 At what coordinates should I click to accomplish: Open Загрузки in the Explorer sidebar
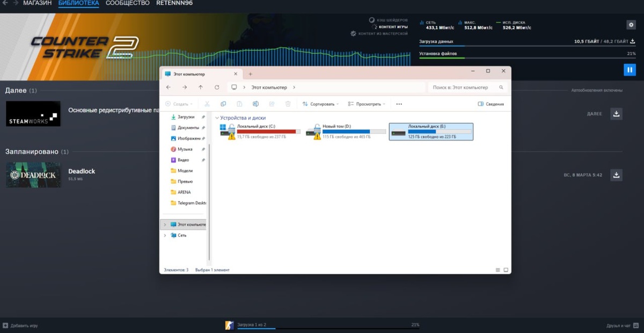click(x=186, y=117)
